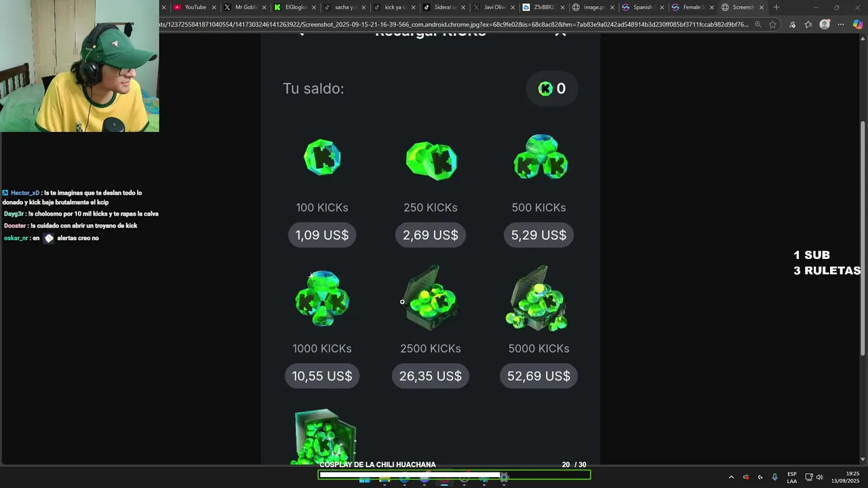The image size is (868, 488).
Task: Open the favorites list icon
Action: (x=808, y=24)
